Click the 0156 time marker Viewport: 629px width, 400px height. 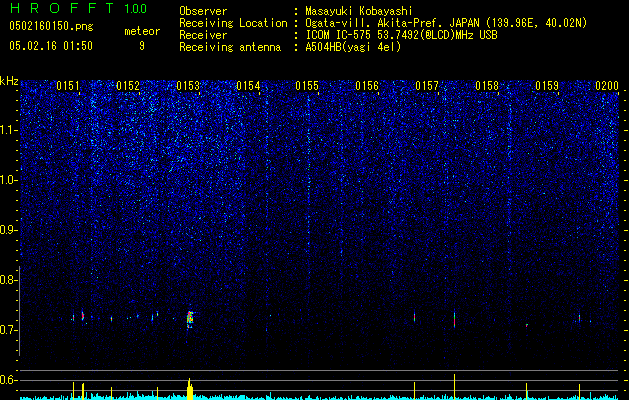pyautogui.click(x=367, y=86)
